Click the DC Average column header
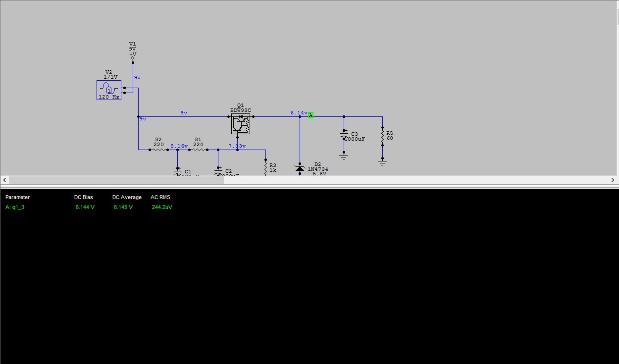The image size is (619, 364). click(x=127, y=197)
